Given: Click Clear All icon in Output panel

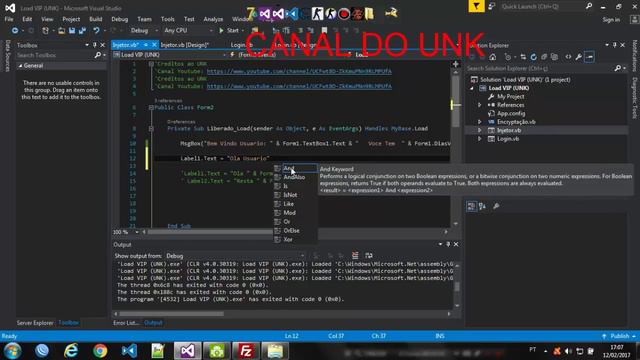Looking at the screenshot, I should pos(355,256).
